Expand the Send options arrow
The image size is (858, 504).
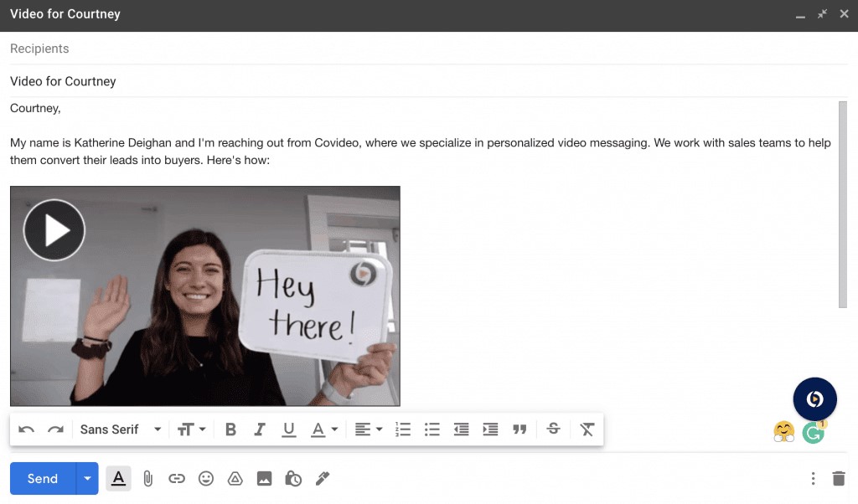(x=87, y=478)
